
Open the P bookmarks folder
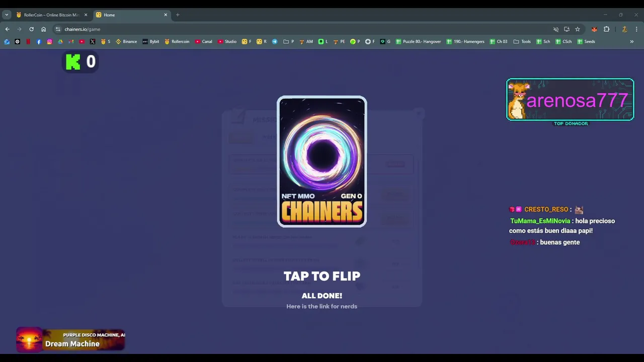pyautogui.click(x=289, y=42)
